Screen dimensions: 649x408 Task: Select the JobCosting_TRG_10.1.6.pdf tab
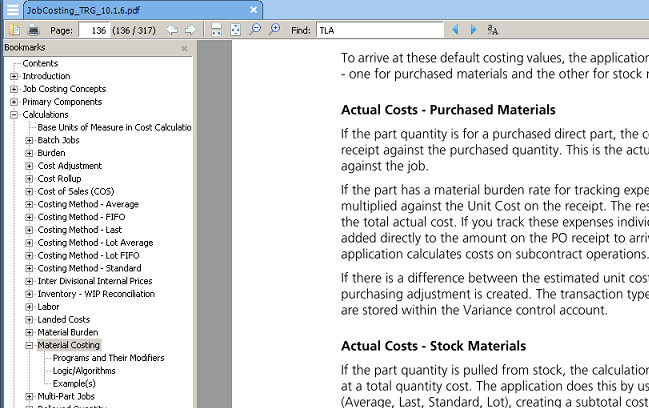pos(143,10)
